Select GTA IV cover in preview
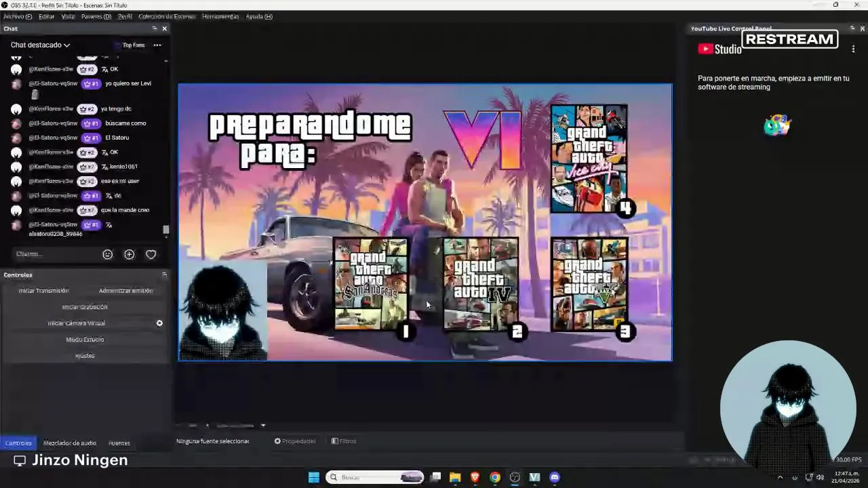868x488 pixels. point(480,284)
